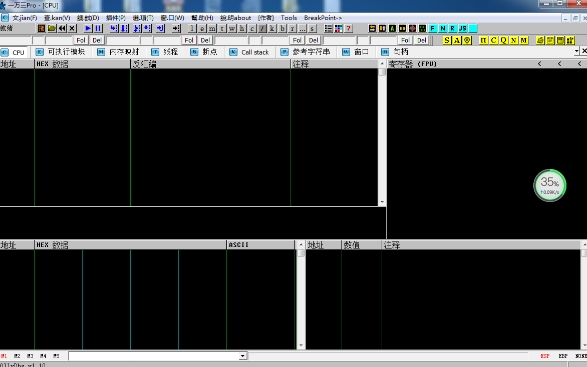
Task: Click the cyan F toolbar button
Action: coord(433,28)
